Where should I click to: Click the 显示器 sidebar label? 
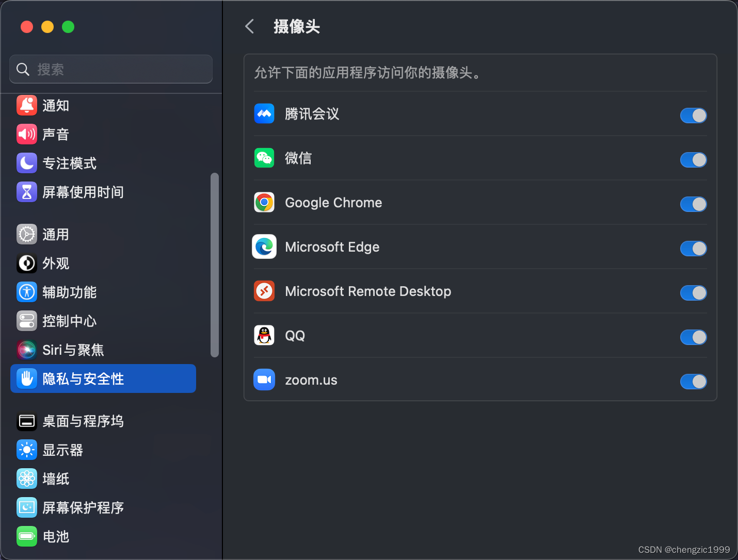click(x=62, y=450)
